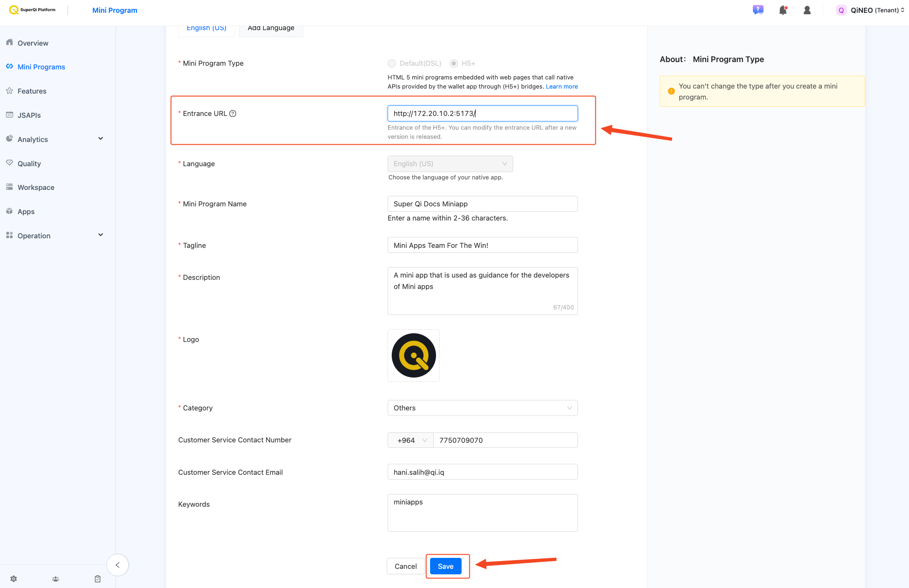
Task: Click the JSAPIs sidebar icon
Action: 10,115
